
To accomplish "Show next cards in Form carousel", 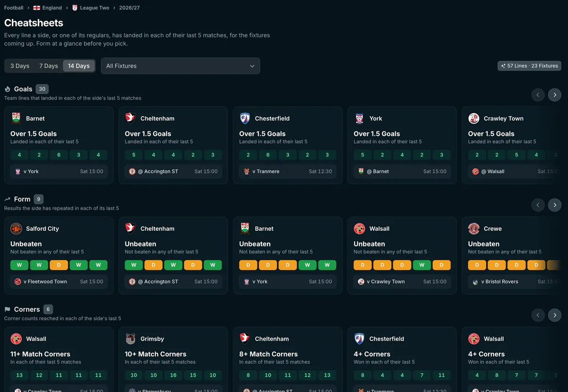I will (x=555, y=205).
